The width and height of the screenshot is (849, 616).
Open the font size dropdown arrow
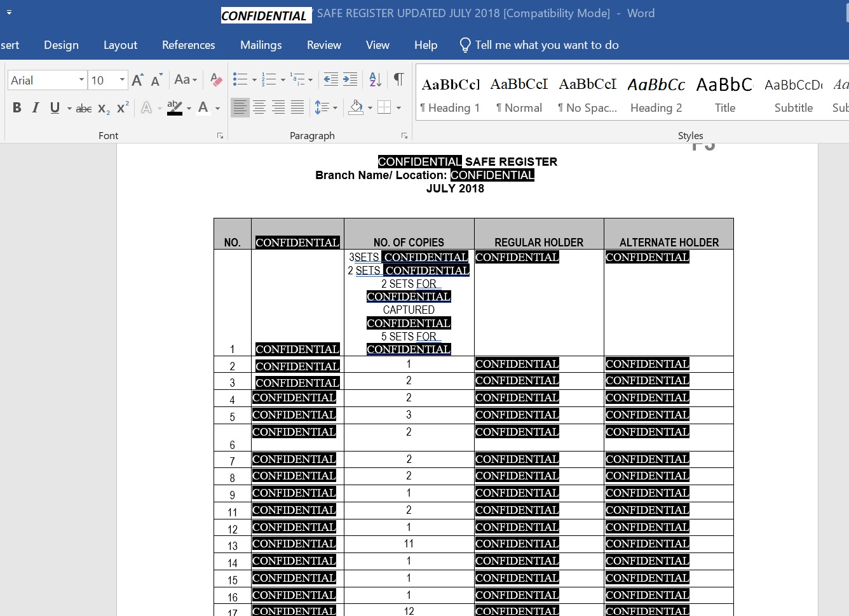pos(123,80)
